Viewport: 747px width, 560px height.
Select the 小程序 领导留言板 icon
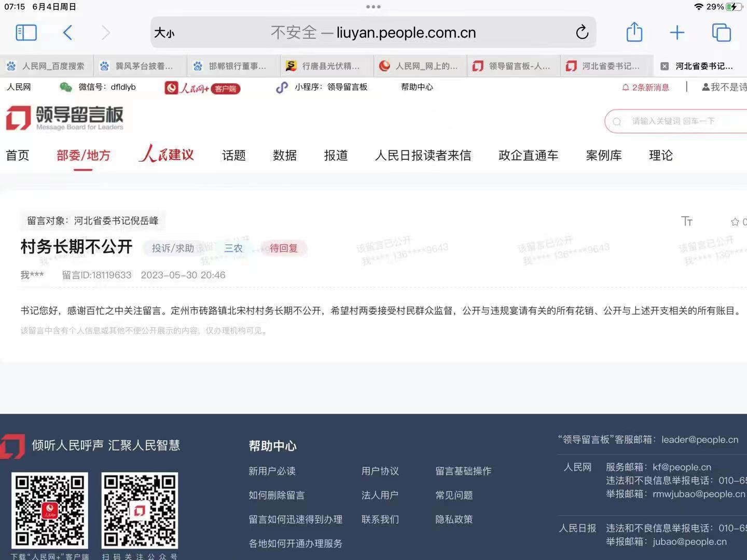pos(282,88)
